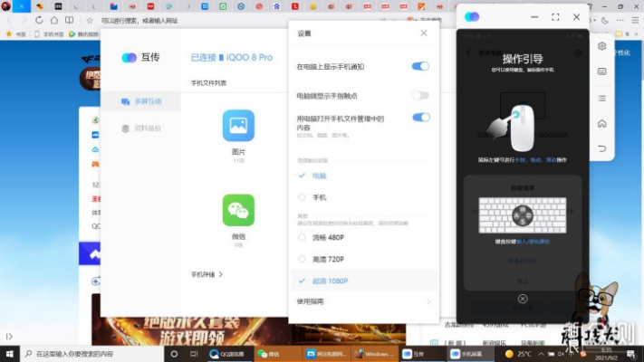The height and width of the screenshot is (362, 644).
Task: Click the Windows Start button
Action: coord(10,354)
